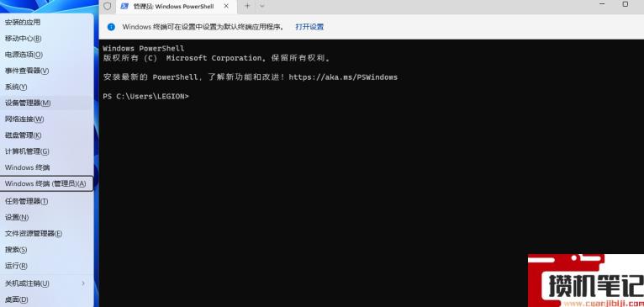Viewport: 644px width, 307px height.
Task: Select the 管理员: Windows PowerShell tab
Action: click(x=177, y=7)
